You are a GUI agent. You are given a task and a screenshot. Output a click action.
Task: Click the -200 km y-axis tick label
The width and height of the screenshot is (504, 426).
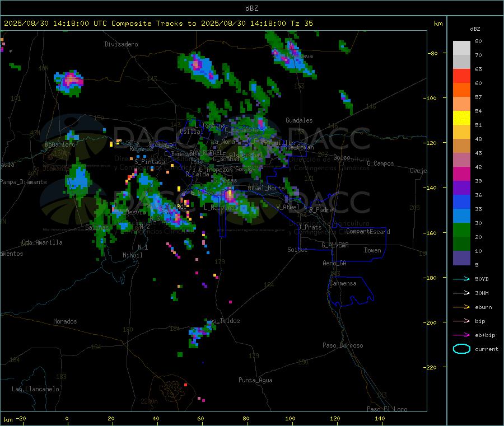tap(431, 322)
